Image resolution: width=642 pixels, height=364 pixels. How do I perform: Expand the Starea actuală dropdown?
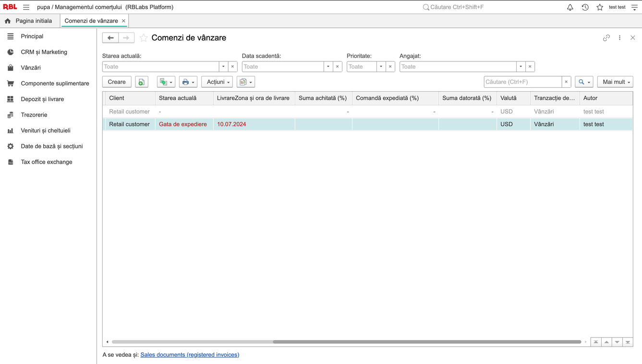pyautogui.click(x=223, y=67)
